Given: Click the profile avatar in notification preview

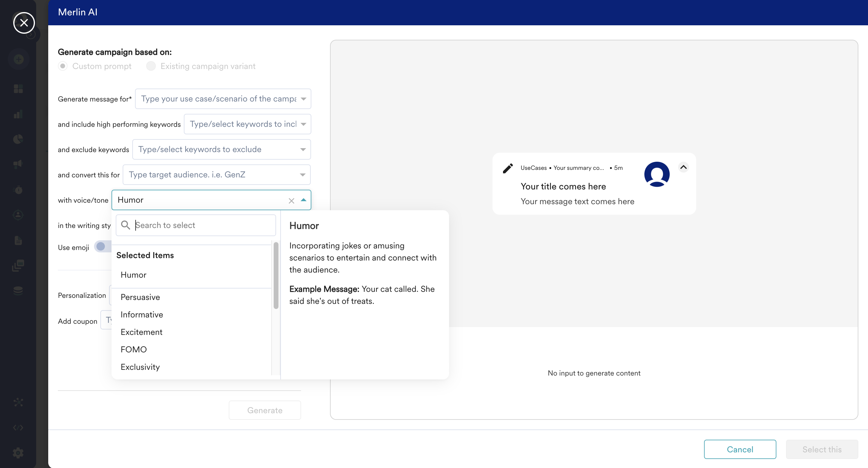Looking at the screenshot, I should tap(656, 174).
